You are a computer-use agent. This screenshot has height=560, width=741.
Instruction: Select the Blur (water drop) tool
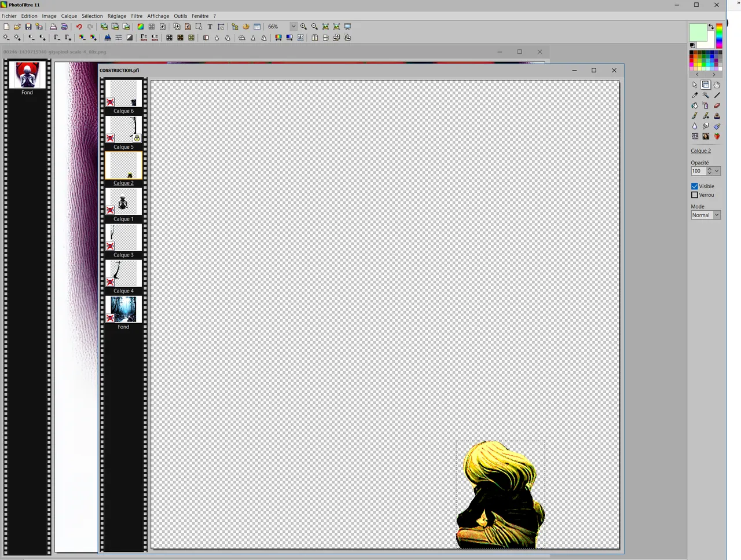pos(695,126)
